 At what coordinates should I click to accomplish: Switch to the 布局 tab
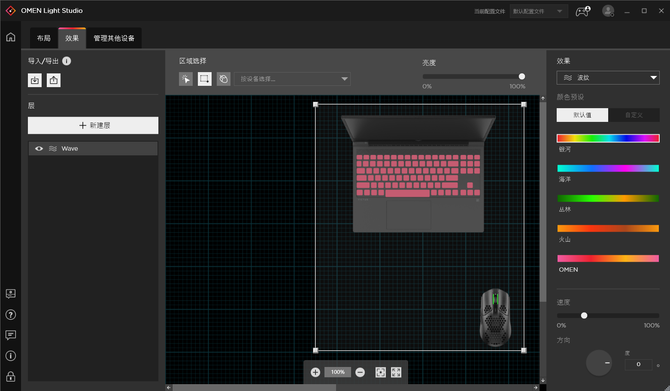[44, 38]
